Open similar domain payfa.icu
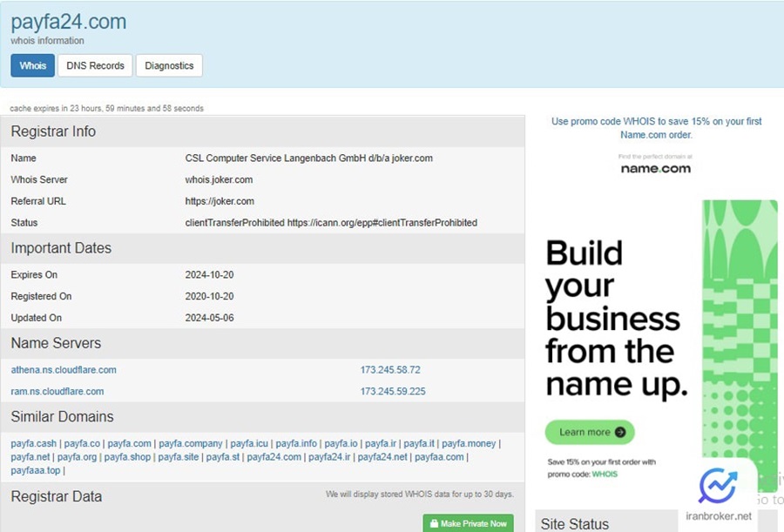This screenshot has height=532, width=784. pos(249,443)
